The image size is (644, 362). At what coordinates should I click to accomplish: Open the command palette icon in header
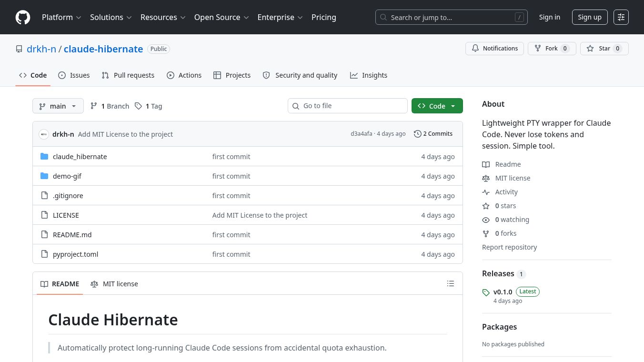[x=621, y=17]
